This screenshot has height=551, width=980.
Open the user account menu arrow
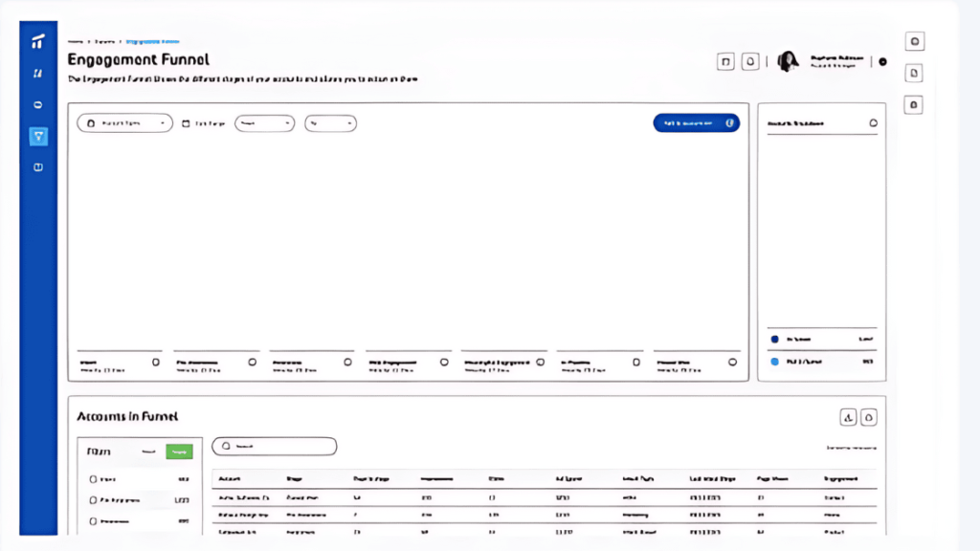(882, 61)
